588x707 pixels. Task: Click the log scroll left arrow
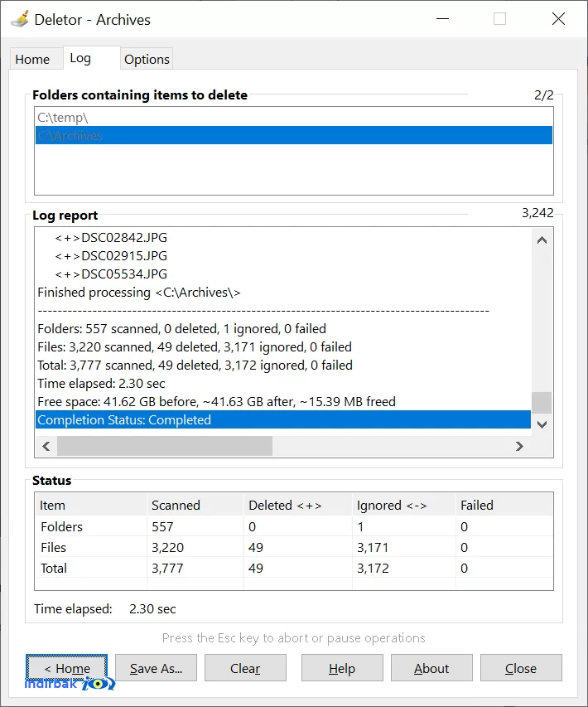click(x=46, y=446)
